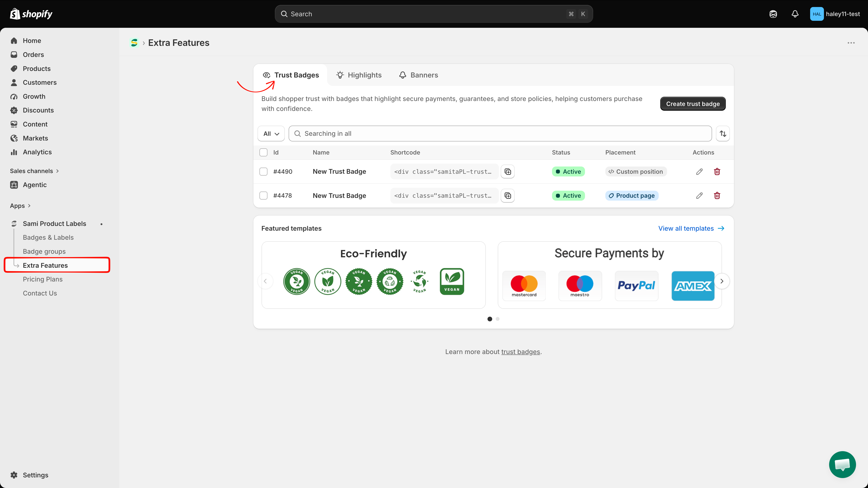Click the Searching in all field
Screen dimensions: 868x488
coord(500,133)
